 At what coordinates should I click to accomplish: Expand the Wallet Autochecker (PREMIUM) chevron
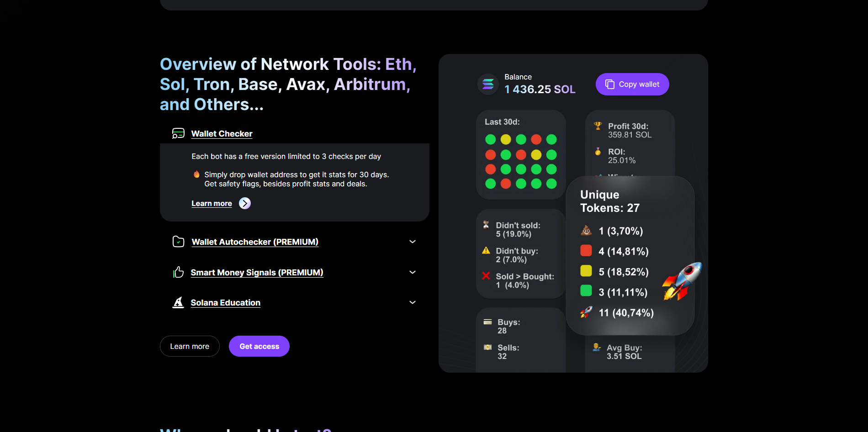point(413,242)
